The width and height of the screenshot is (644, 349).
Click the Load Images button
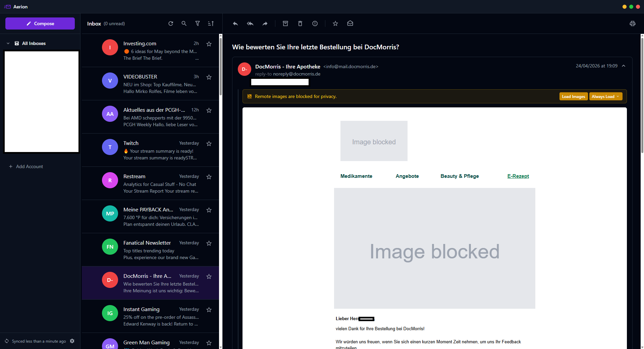click(574, 96)
